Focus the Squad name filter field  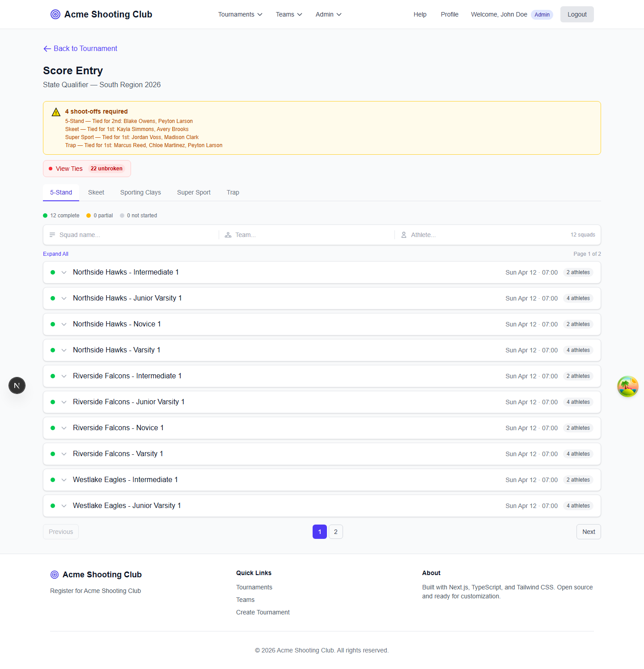point(134,235)
